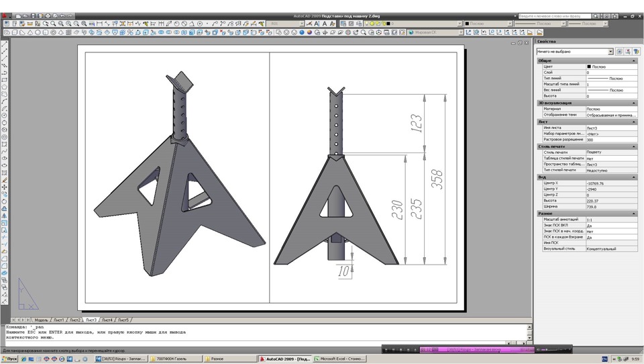
Task: Select the Cylinder solid tool
Action: click(45, 32)
